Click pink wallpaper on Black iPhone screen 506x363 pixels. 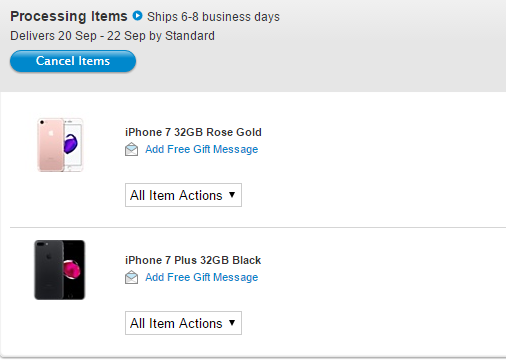(72, 269)
